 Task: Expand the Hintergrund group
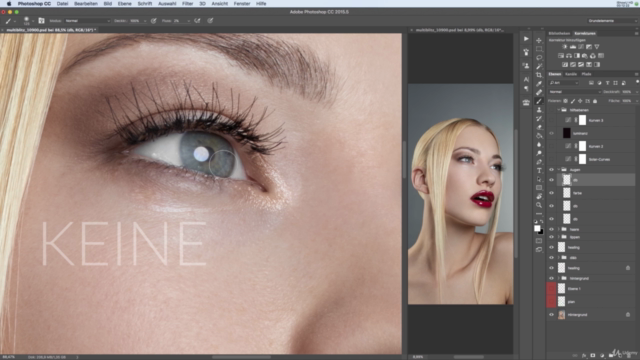click(x=558, y=278)
